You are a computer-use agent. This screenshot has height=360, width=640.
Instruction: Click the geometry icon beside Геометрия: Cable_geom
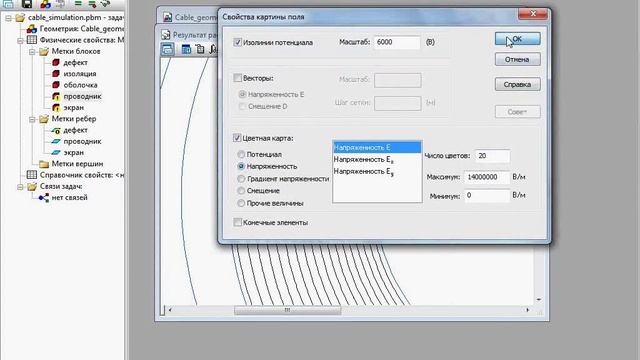pos(31,29)
